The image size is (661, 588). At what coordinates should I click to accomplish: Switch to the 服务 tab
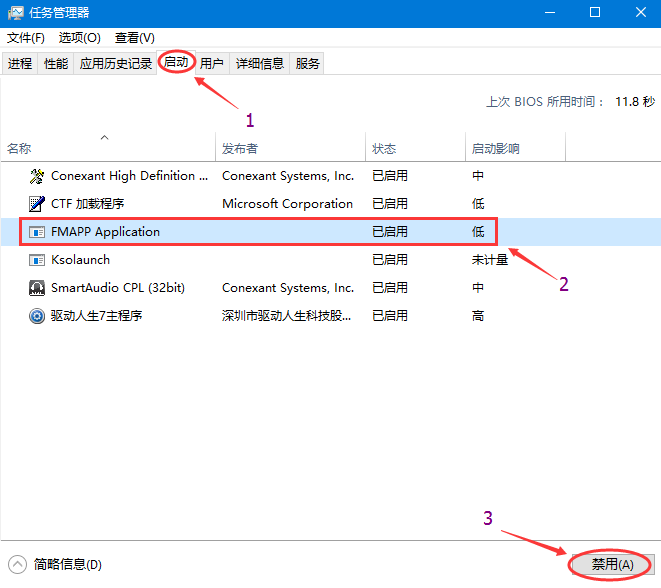coord(307,64)
